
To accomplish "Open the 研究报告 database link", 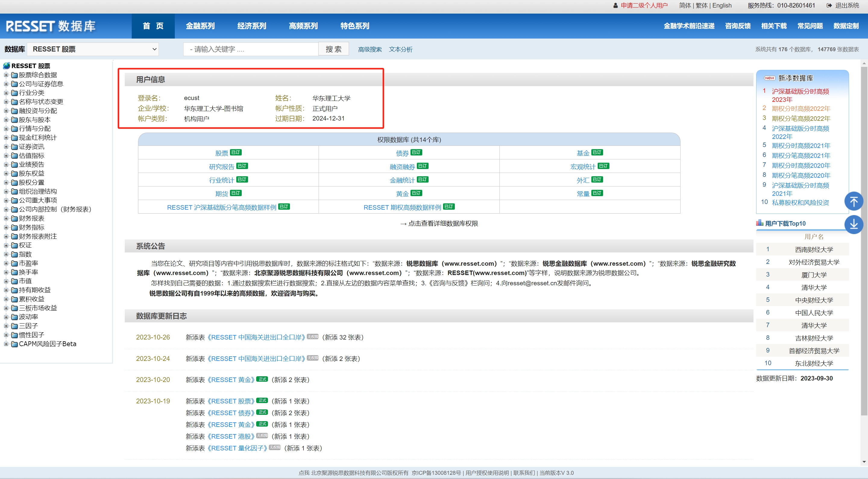I will (x=222, y=166).
